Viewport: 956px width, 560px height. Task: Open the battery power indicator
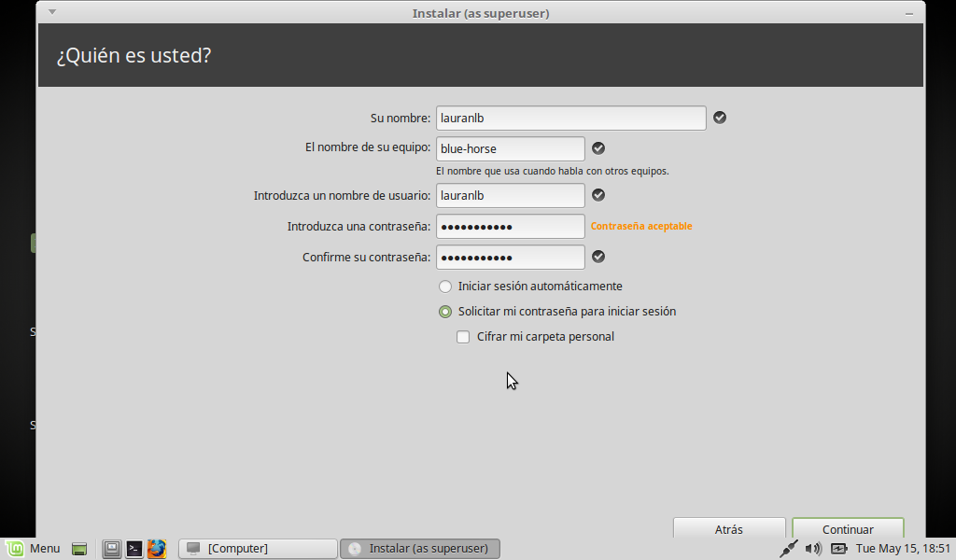pos(838,549)
